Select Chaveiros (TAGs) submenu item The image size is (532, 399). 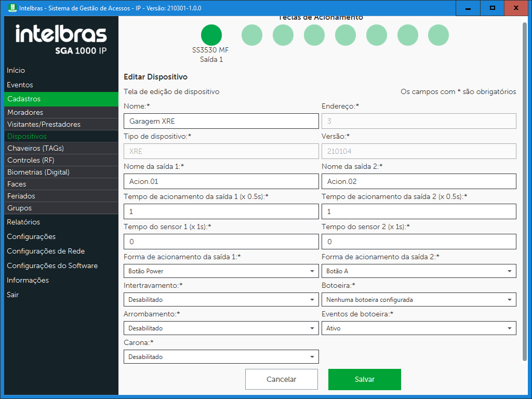(35, 148)
